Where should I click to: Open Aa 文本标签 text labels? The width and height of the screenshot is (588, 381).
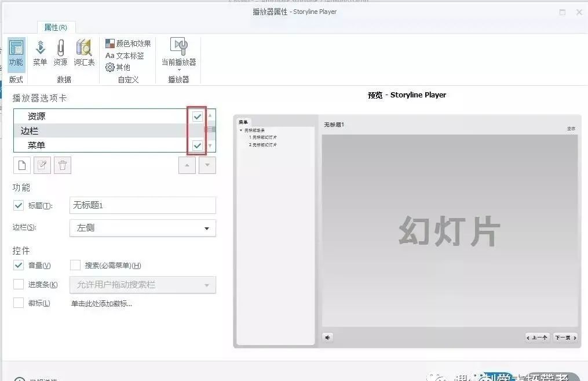point(125,56)
